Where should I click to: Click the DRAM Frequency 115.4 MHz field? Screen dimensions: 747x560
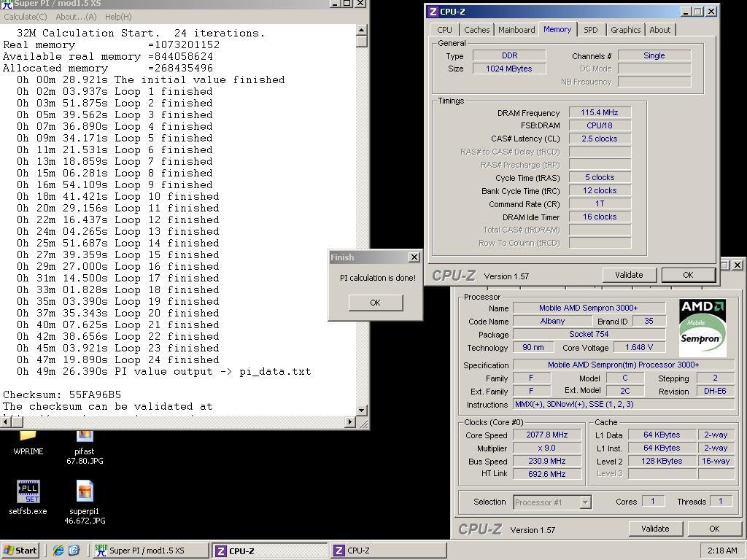click(600, 112)
